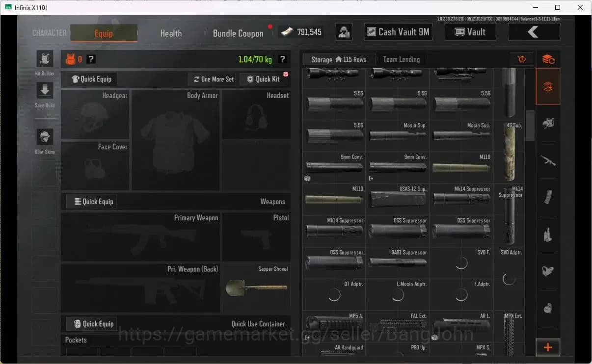This screenshot has height=364, width=592.
Task: Open the operator profile icon button
Action: pos(344,32)
